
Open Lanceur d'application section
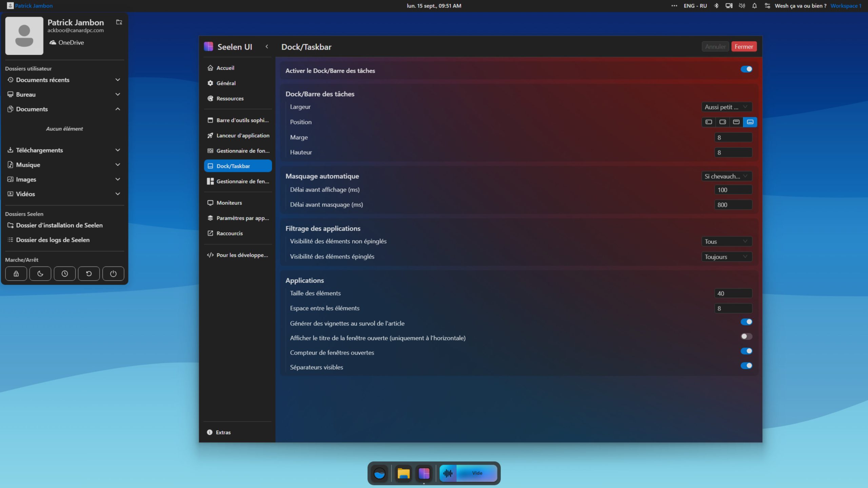tap(238, 135)
